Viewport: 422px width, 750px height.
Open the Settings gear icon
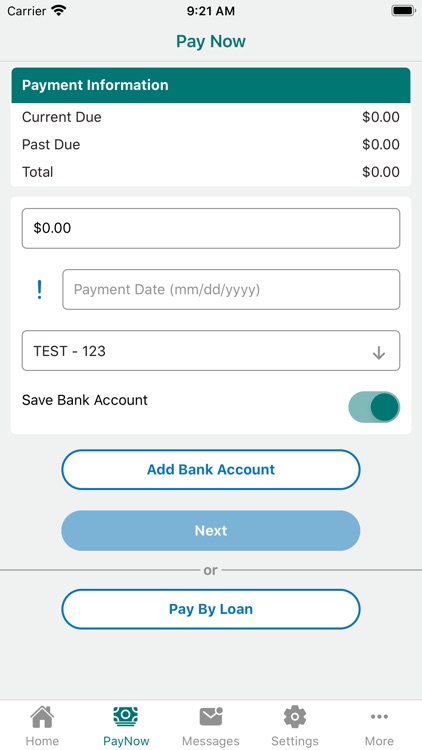click(x=295, y=717)
